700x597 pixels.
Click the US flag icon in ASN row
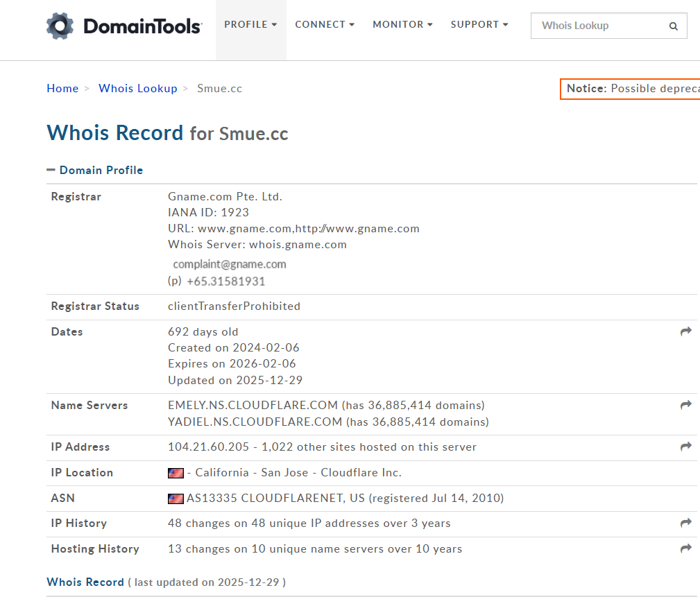(176, 499)
